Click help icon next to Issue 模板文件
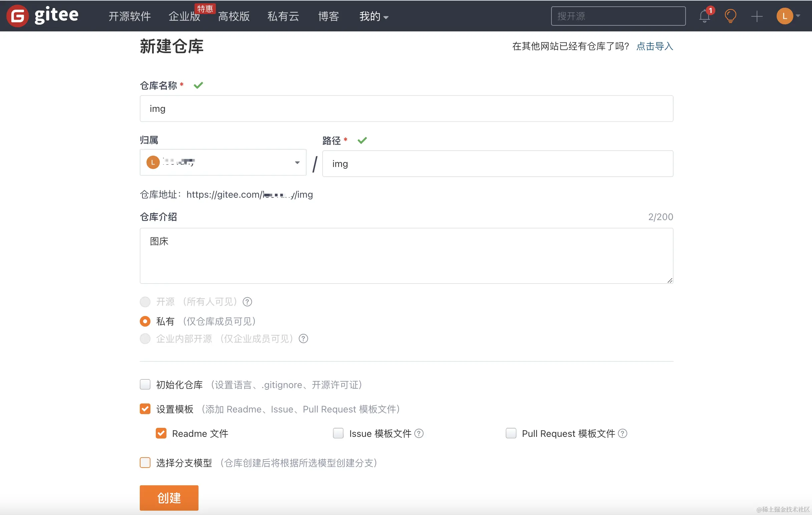This screenshot has height=515, width=812. tap(419, 433)
